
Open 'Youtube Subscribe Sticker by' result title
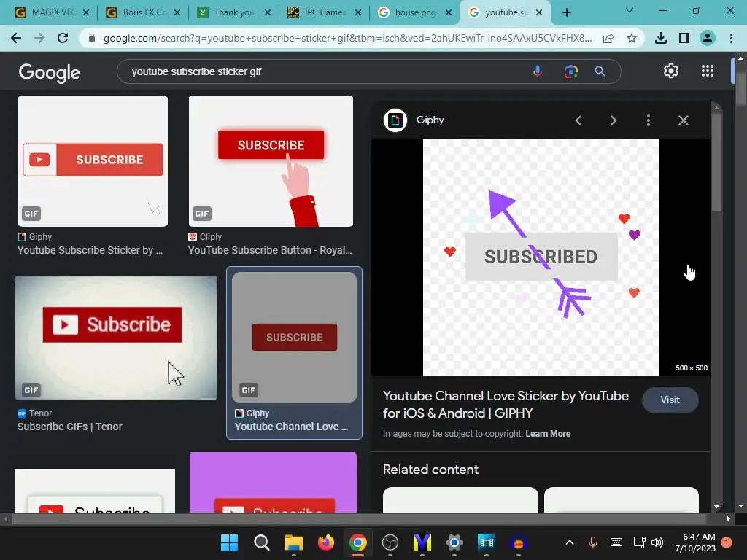[x=90, y=251]
